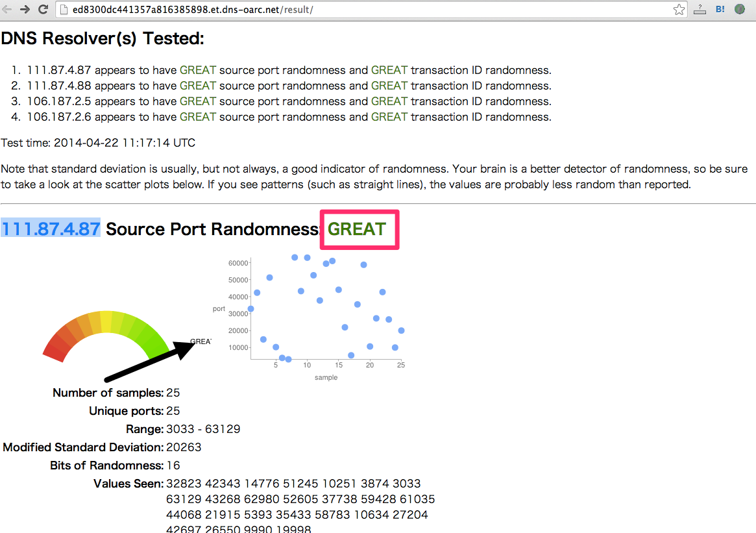Screen dimensions: 756x533
Task: Click the page icon in address bar
Action: click(x=64, y=10)
